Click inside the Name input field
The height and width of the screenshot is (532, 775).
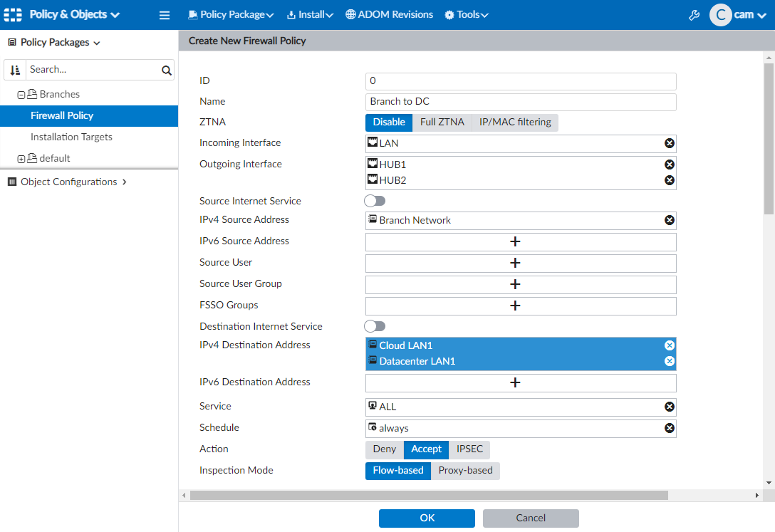(520, 102)
